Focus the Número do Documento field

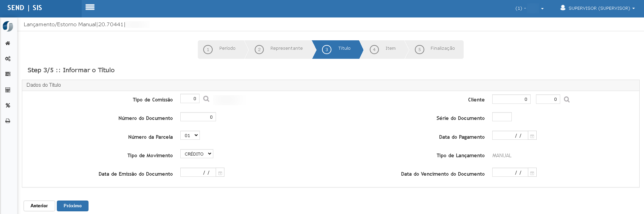click(x=198, y=117)
